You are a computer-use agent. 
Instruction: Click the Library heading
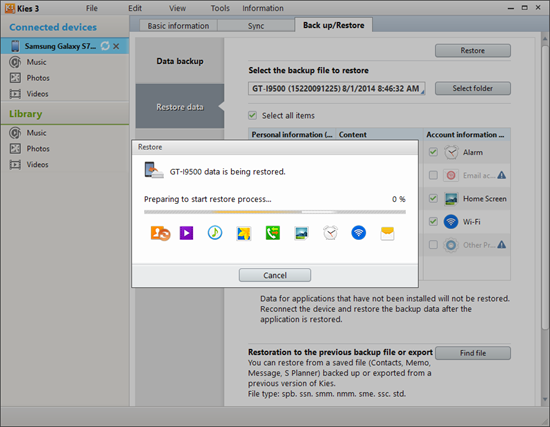(26, 114)
